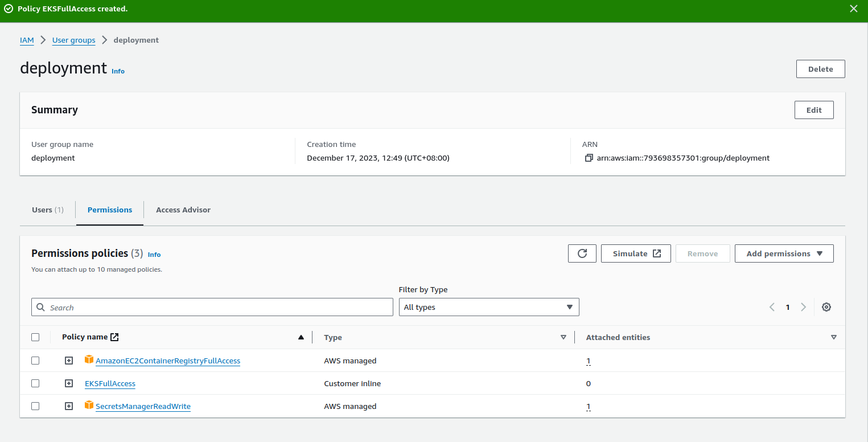Image resolution: width=868 pixels, height=442 pixels.
Task: Click the AmazonEC2ContainerRegistryFullAccess policy cube icon
Action: 89,359
